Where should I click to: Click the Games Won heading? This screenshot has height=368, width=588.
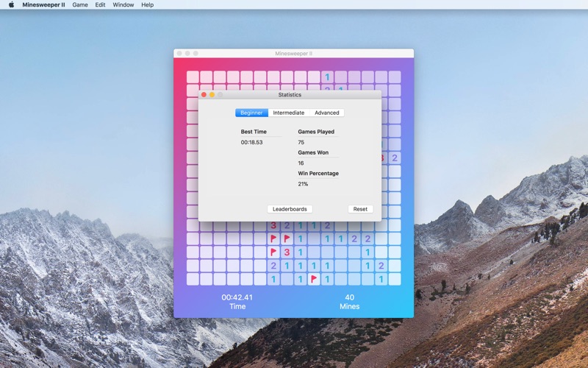coord(313,152)
